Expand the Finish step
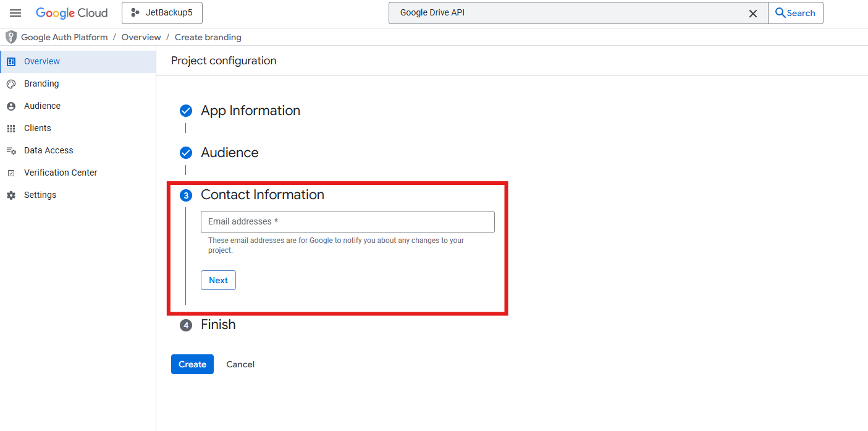The height and width of the screenshot is (431, 868). point(218,325)
